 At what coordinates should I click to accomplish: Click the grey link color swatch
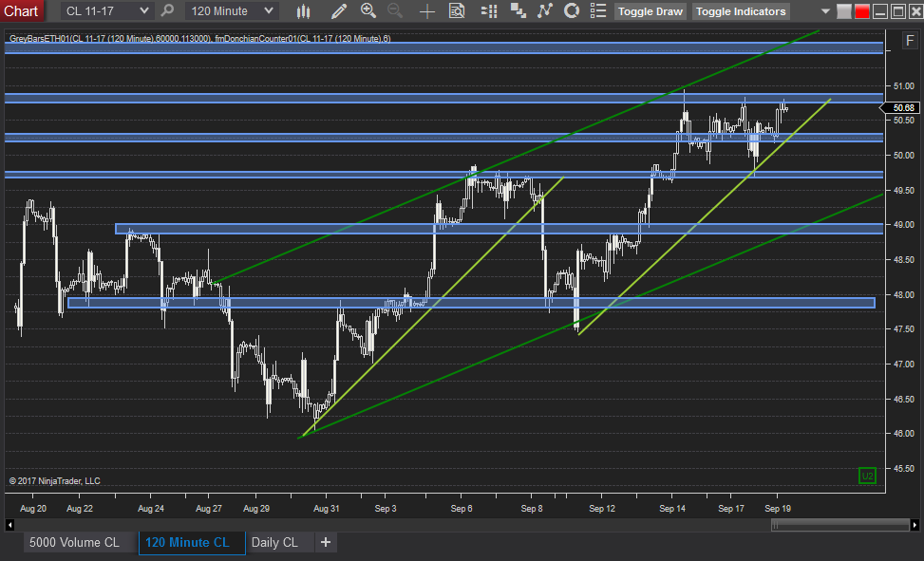[844, 11]
